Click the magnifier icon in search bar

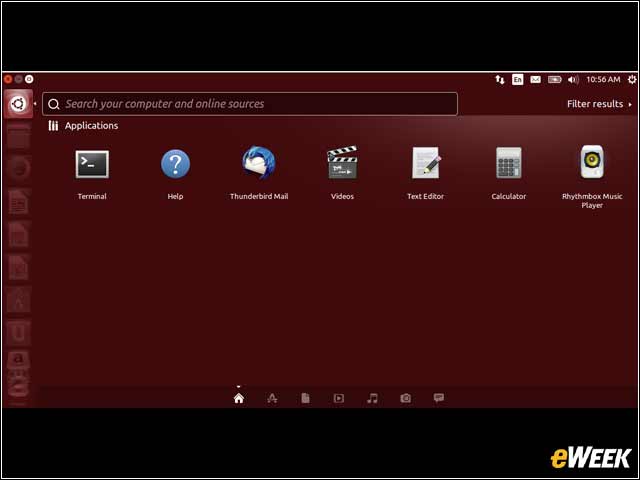click(x=53, y=104)
